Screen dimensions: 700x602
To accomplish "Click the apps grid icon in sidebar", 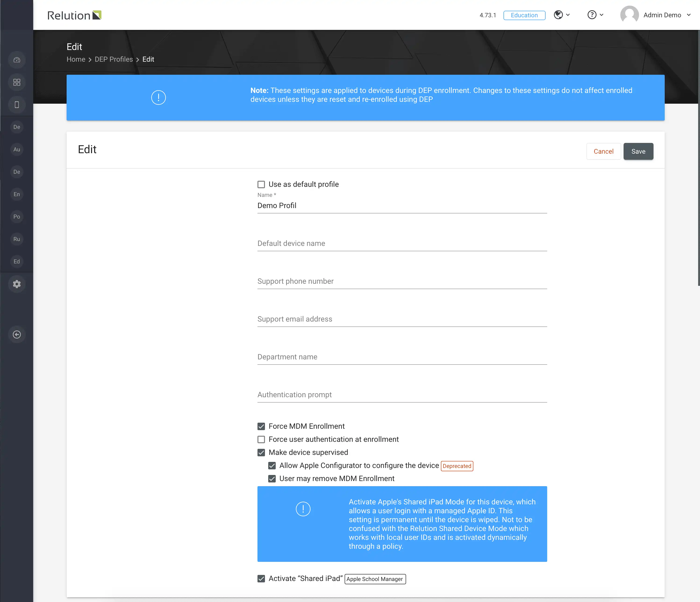I will pos(17,82).
